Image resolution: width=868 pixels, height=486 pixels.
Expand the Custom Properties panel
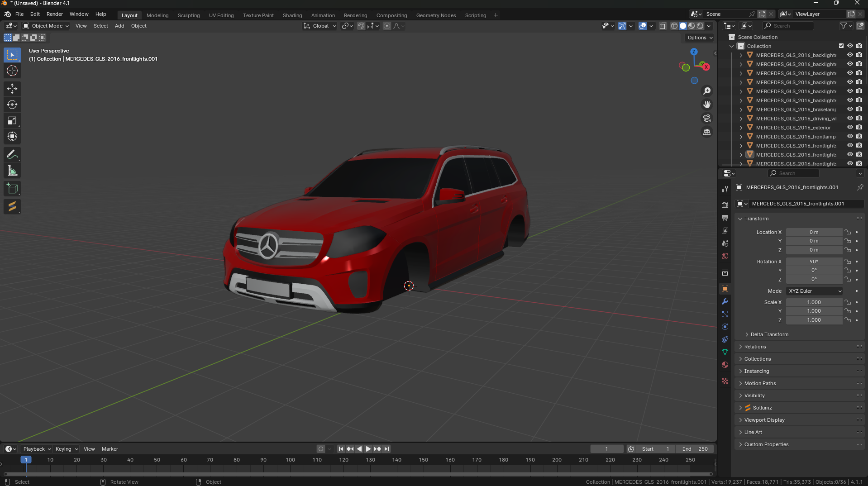[766, 444]
